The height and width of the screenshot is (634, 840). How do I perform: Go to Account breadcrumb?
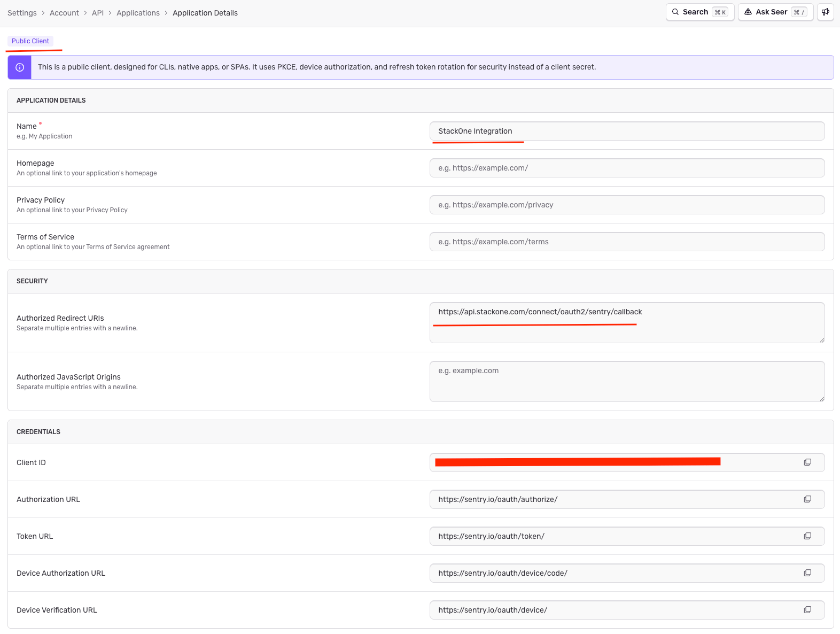coord(64,13)
